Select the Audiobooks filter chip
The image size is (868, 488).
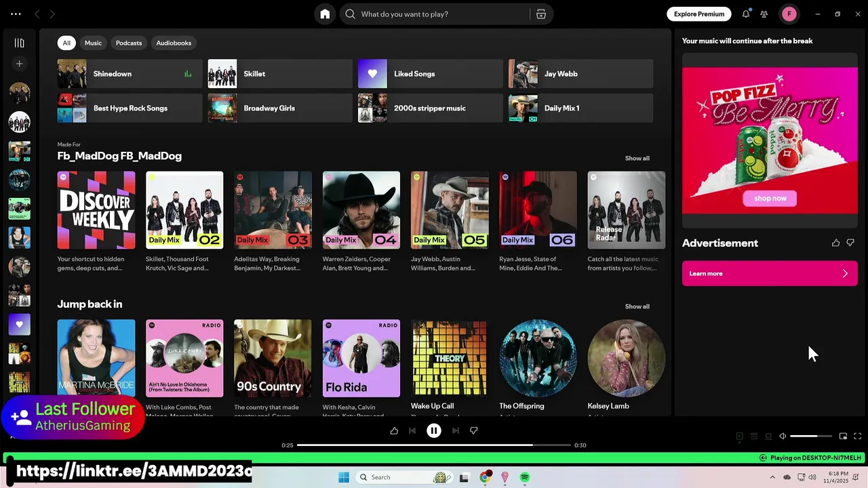click(174, 43)
